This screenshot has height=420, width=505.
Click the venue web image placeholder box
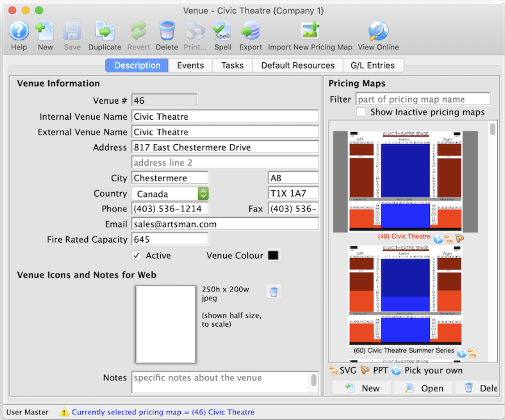tap(166, 324)
